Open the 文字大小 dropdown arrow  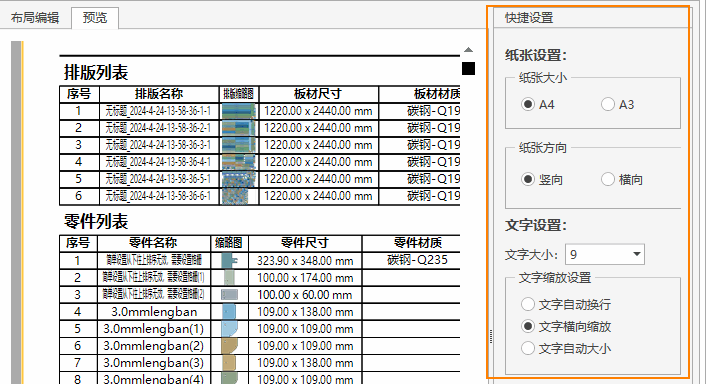click(637, 254)
